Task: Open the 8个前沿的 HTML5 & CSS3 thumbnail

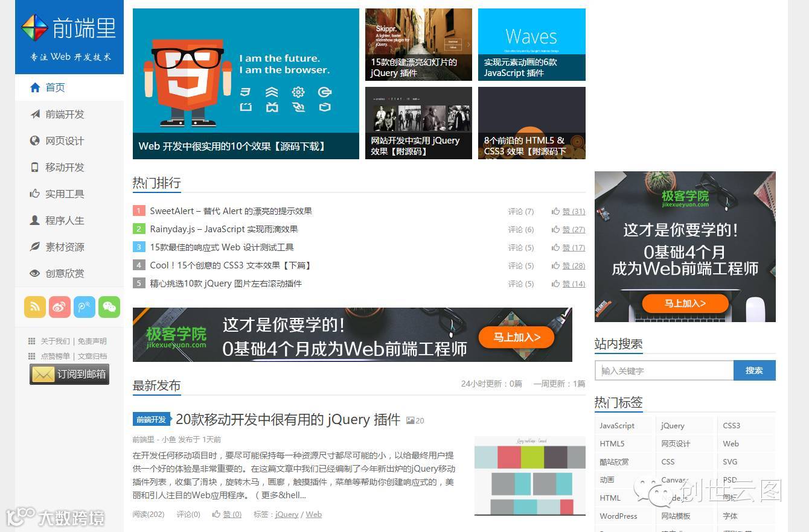Action: pos(532,123)
